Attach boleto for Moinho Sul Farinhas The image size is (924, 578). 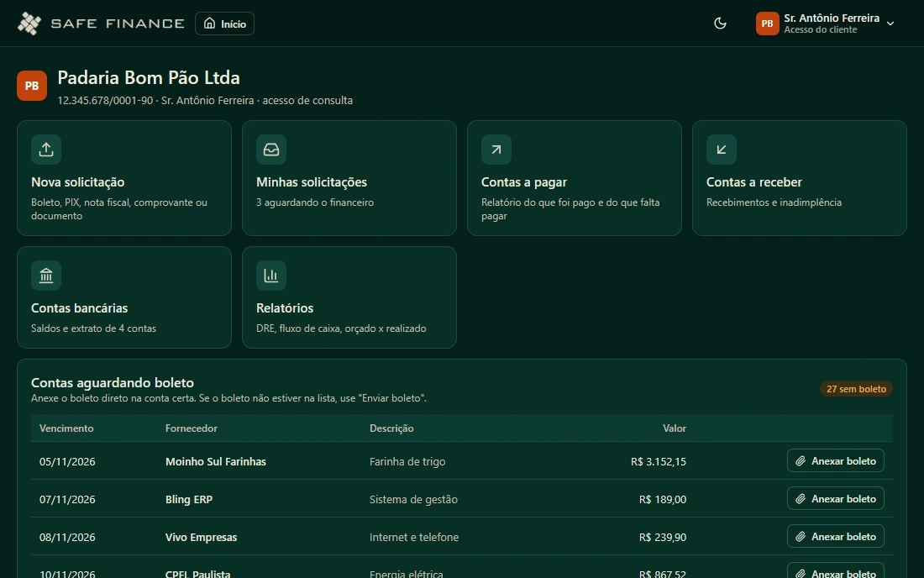[836, 460]
